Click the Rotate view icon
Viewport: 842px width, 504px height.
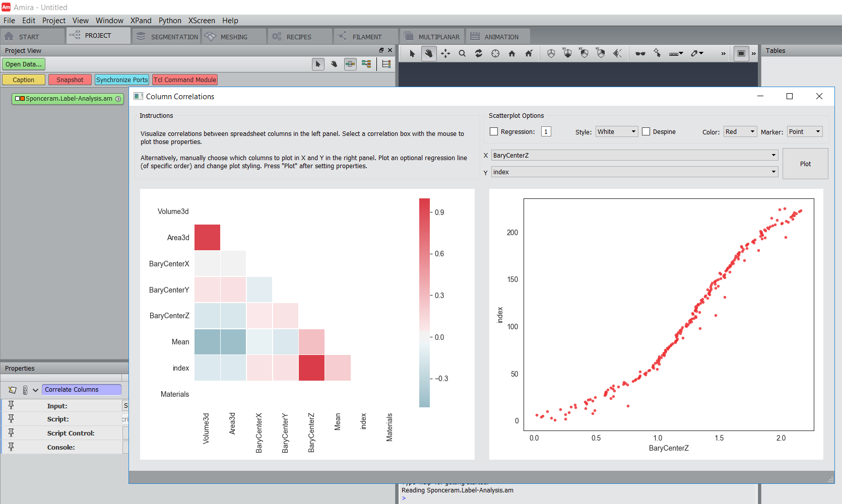[479, 53]
